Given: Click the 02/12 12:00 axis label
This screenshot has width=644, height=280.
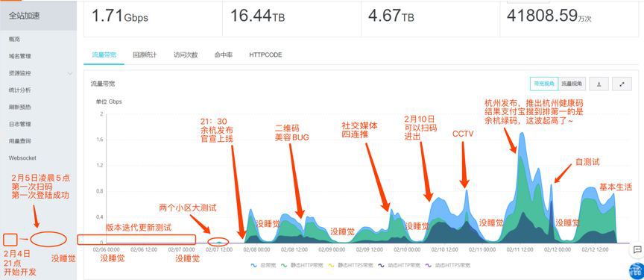Looking at the screenshot, I should coord(595,249).
